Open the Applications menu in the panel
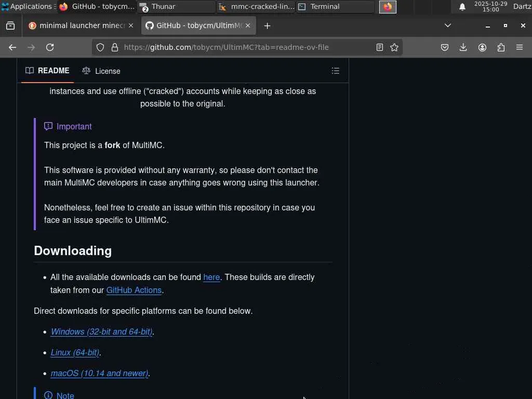 [x=29, y=6]
